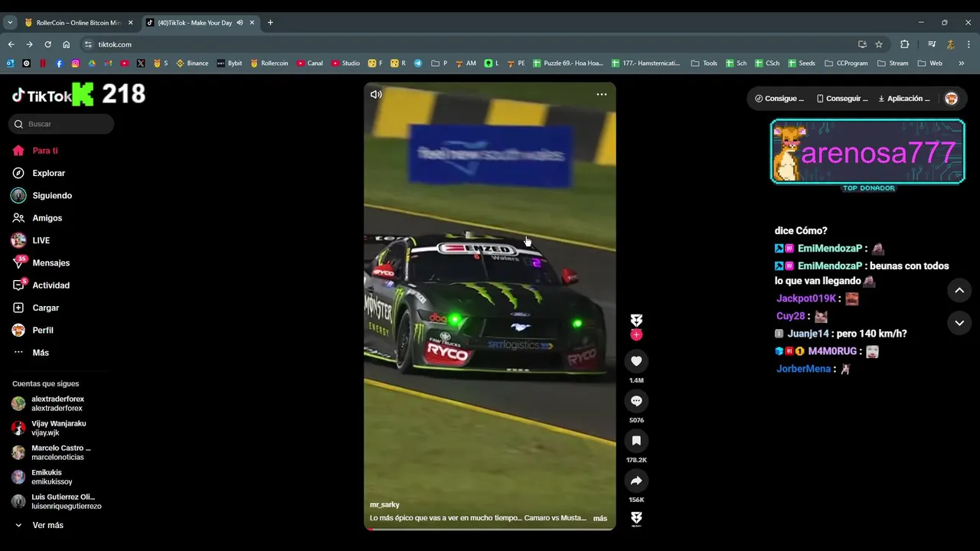Open the Chrome three-dot menu
This screenshot has height=551, width=980.
969,44
